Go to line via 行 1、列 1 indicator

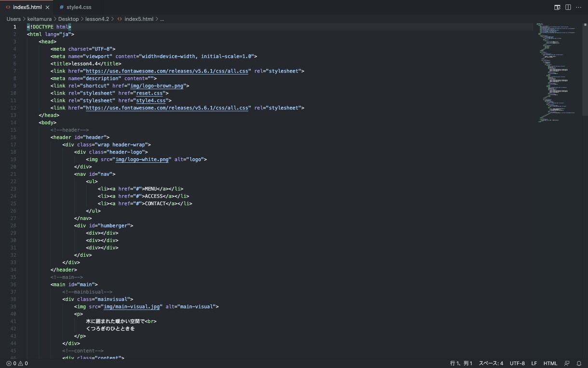click(x=461, y=363)
